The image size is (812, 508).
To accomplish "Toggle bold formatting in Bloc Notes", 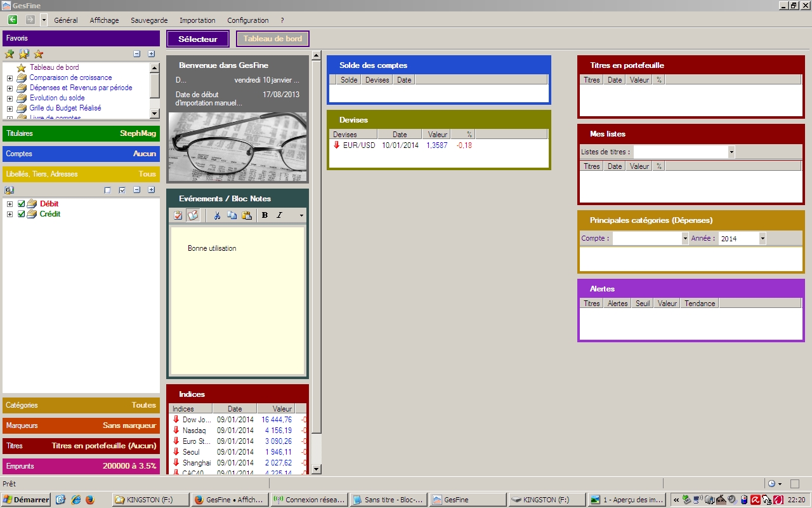I will 265,215.
